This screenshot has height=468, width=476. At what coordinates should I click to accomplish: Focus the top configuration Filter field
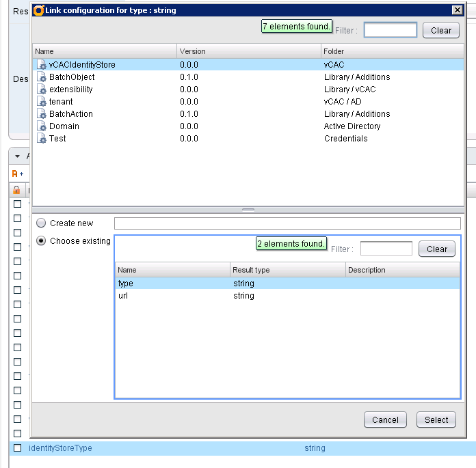[391, 30]
